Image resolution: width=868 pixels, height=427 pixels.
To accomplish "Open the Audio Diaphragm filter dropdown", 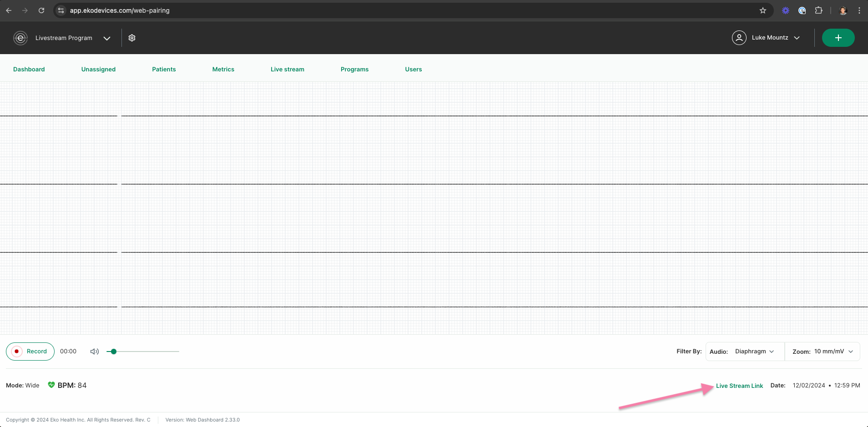I will pos(745,352).
